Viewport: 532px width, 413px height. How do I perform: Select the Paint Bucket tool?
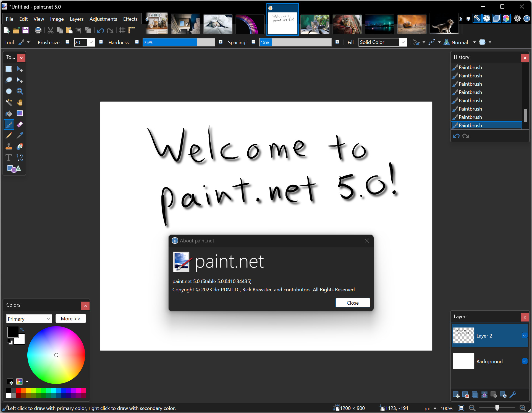pos(9,113)
